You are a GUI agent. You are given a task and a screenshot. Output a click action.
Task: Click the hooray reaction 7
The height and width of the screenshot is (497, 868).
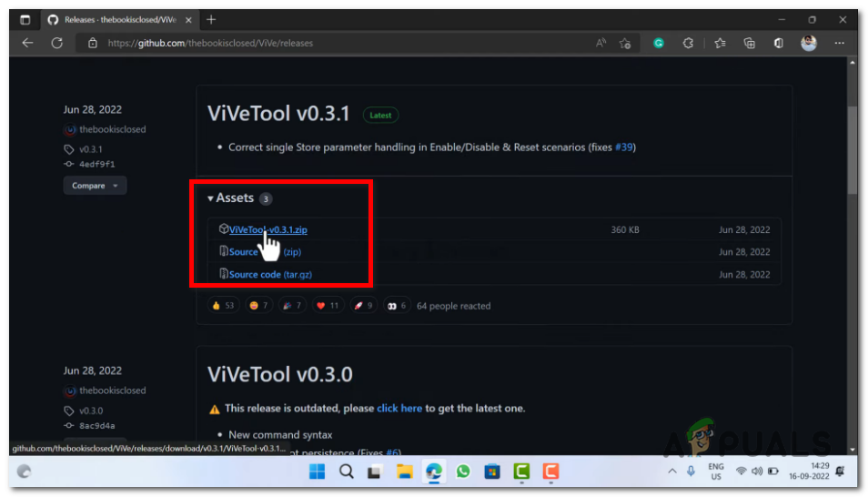tap(292, 306)
